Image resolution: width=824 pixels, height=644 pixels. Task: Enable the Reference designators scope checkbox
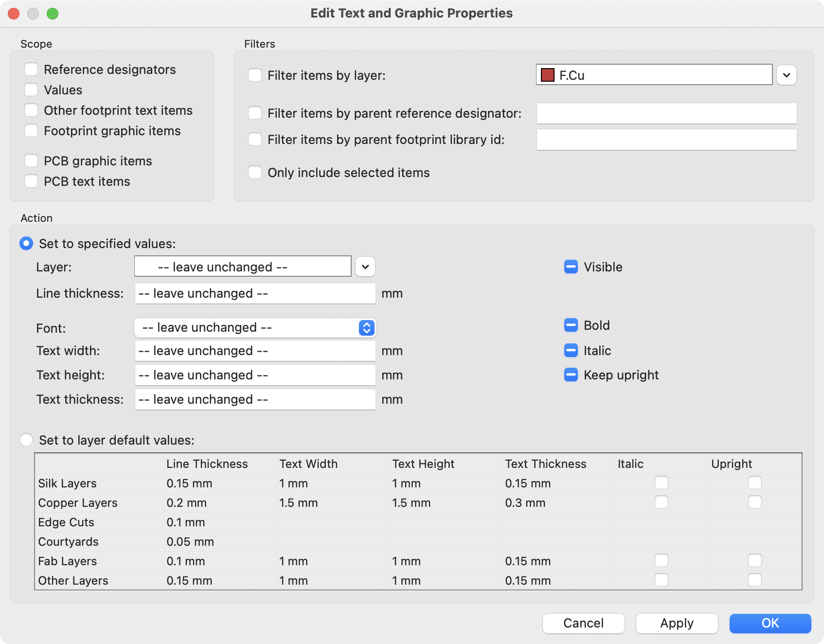coord(31,69)
